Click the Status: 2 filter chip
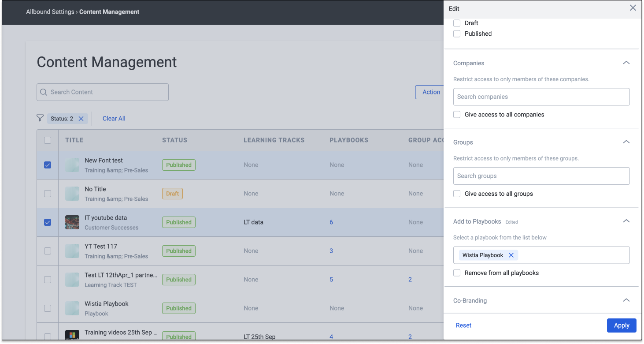Screen dimensions: 644x344 tap(67, 119)
